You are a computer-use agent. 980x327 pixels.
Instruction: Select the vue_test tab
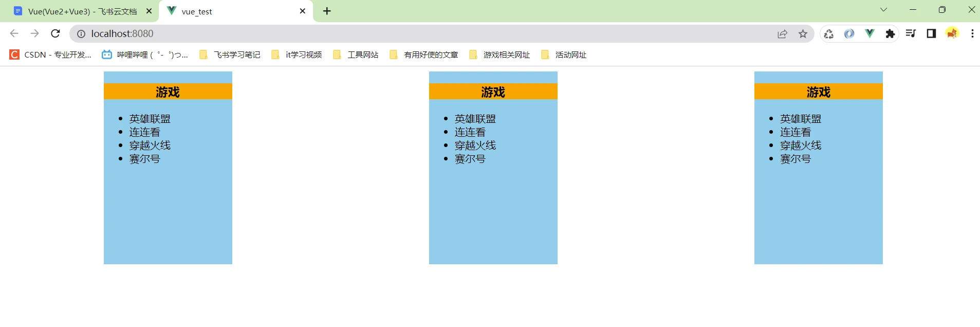point(231,11)
